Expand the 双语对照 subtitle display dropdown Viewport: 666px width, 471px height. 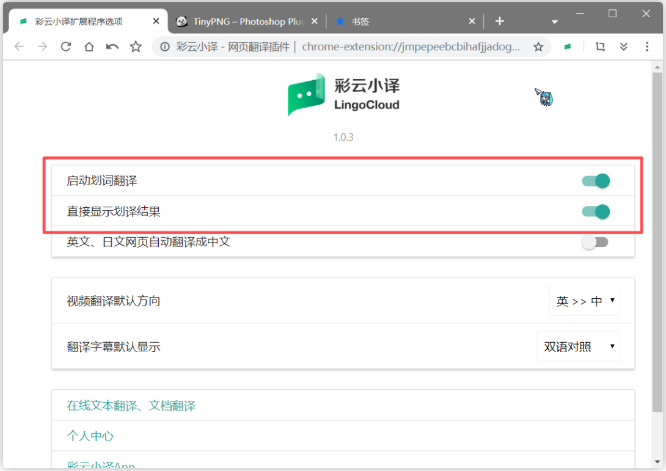(578, 347)
